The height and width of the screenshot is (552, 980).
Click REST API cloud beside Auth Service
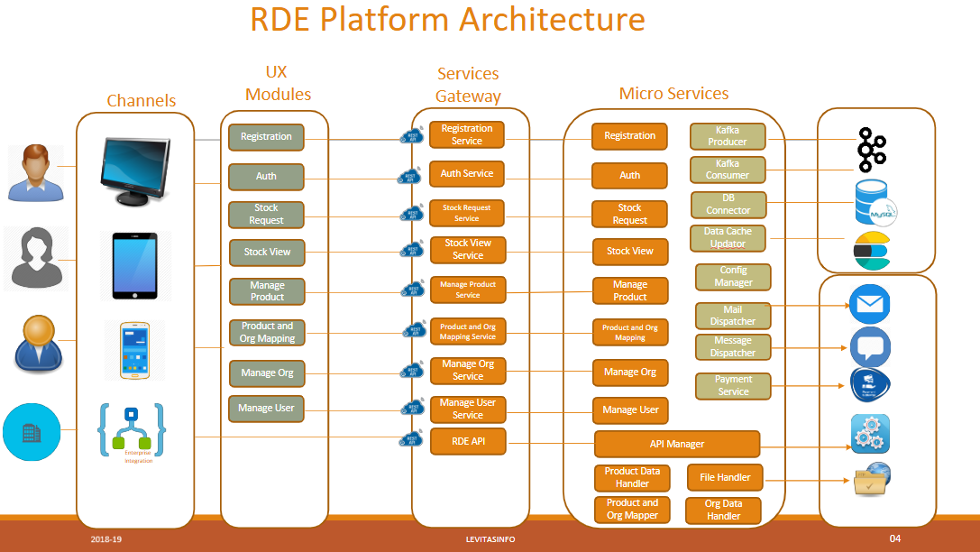coord(410,177)
